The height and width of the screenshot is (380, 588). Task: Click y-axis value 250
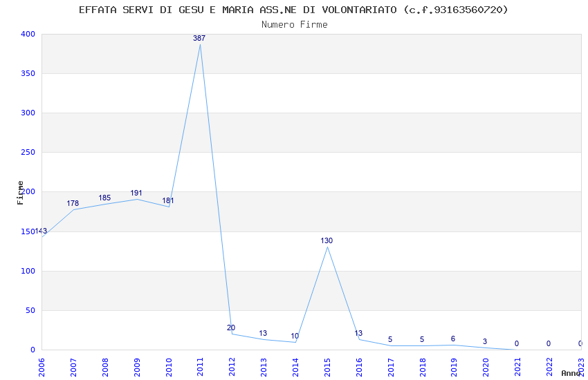(x=28, y=153)
